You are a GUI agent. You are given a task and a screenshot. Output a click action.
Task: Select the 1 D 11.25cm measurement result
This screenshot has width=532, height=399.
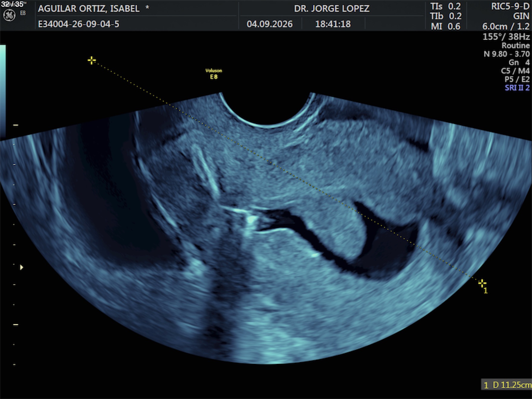[x=507, y=385]
